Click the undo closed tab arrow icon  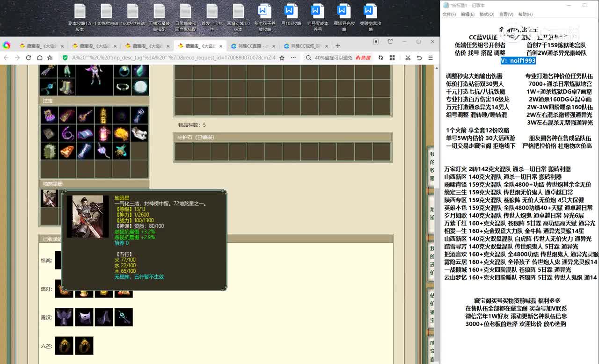tap(419, 58)
